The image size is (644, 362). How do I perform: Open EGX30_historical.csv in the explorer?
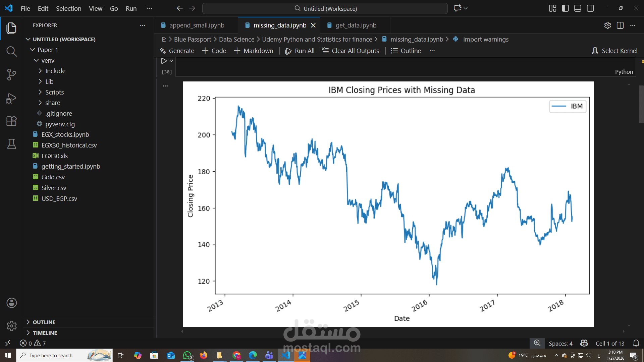[69, 145]
